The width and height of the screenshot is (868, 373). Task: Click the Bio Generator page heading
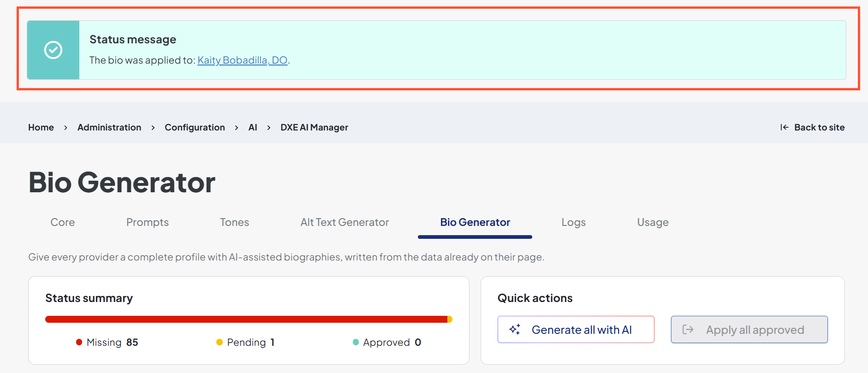(x=122, y=182)
